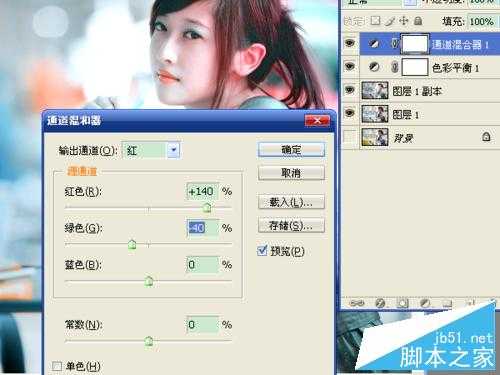Viewport: 500px width, 375px height.
Task: Select layer name 图层 1 副本
Action: (417, 91)
